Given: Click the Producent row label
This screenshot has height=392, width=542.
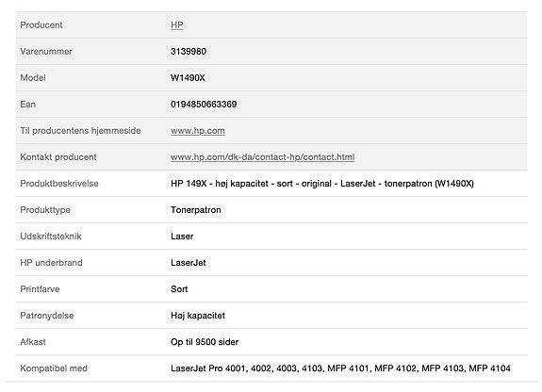Looking at the screenshot, I should pos(41,24).
